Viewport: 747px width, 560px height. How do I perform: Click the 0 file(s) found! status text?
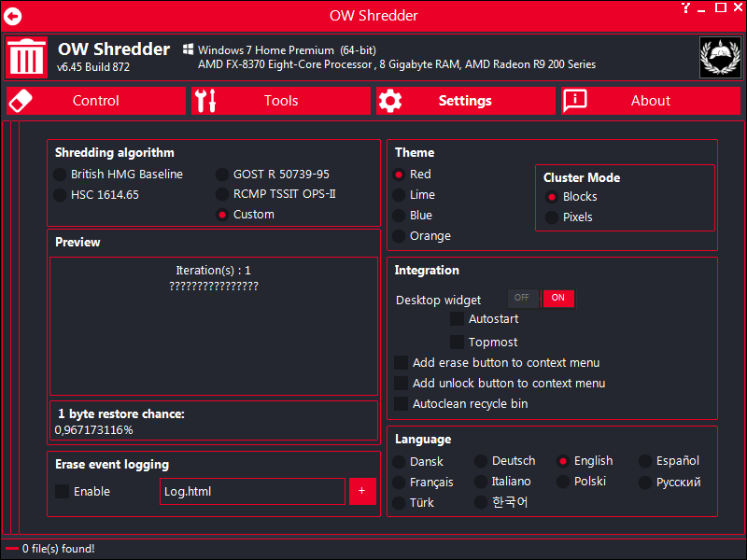(59, 549)
